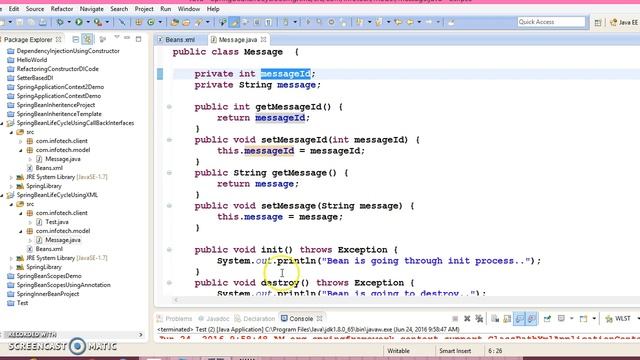The image size is (640, 360).
Task: Close the Message.java editor tab
Action: (264, 39)
